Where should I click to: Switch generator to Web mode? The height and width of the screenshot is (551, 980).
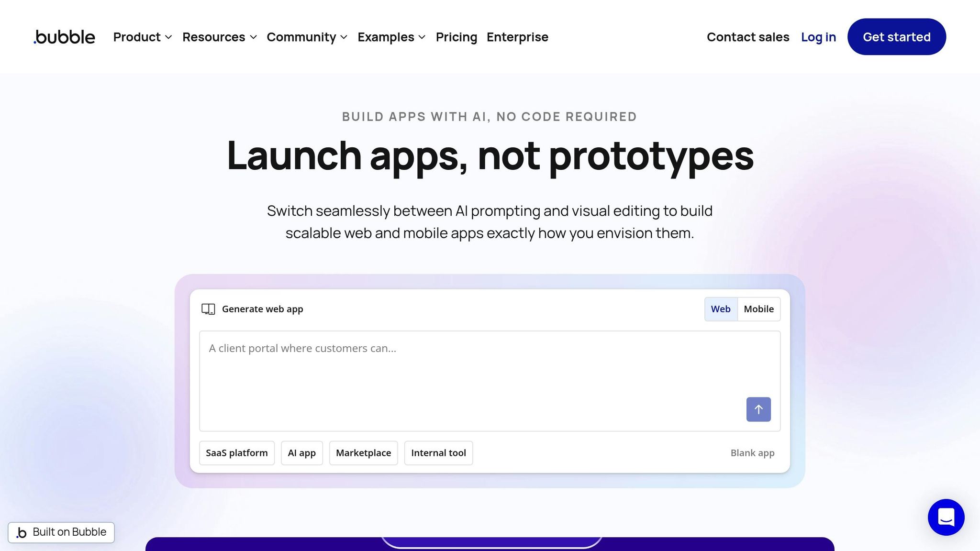coord(720,309)
